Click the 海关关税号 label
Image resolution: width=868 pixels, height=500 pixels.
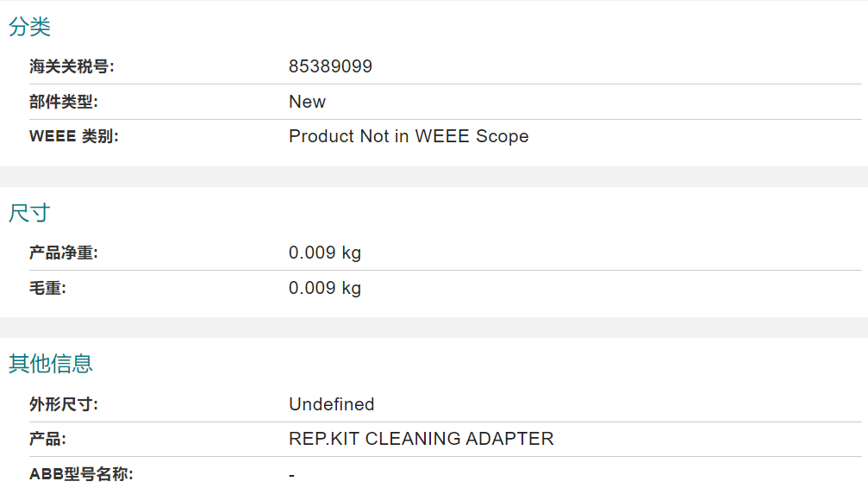pyautogui.click(x=72, y=66)
